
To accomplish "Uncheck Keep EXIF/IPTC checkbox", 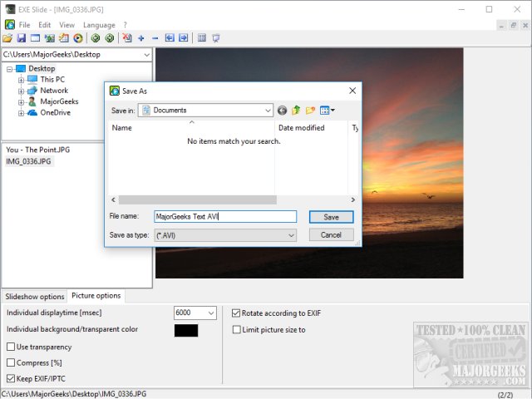I will [x=11, y=378].
